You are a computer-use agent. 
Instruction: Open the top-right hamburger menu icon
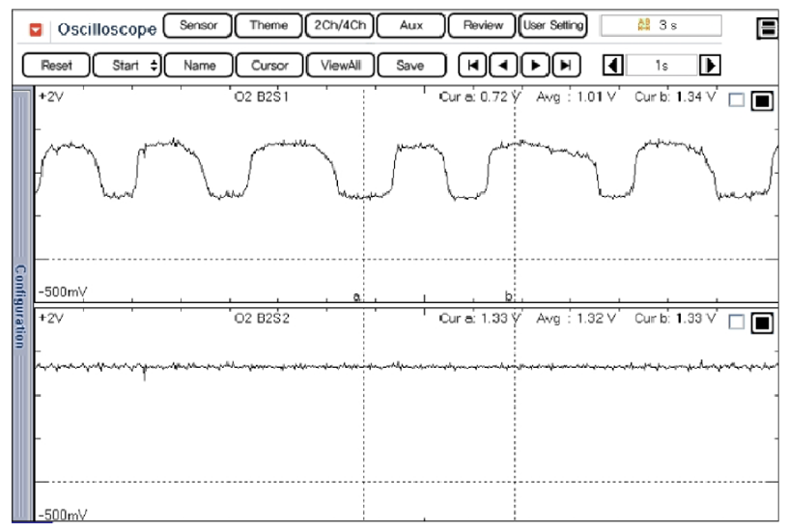[x=769, y=28]
